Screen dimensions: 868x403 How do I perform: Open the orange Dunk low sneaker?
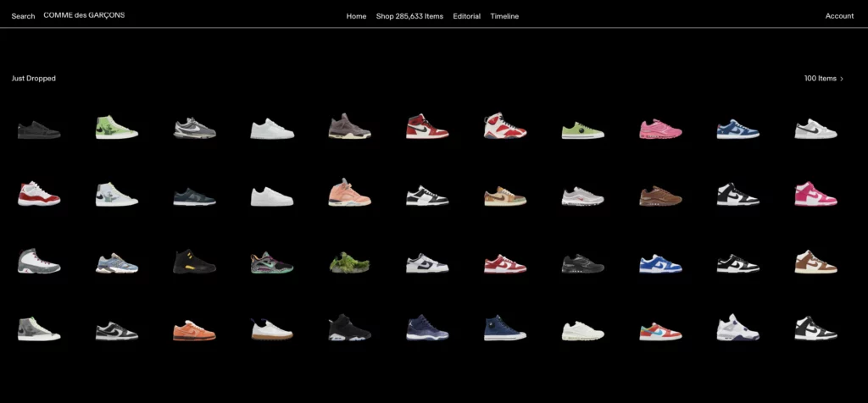[x=194, y=330]
